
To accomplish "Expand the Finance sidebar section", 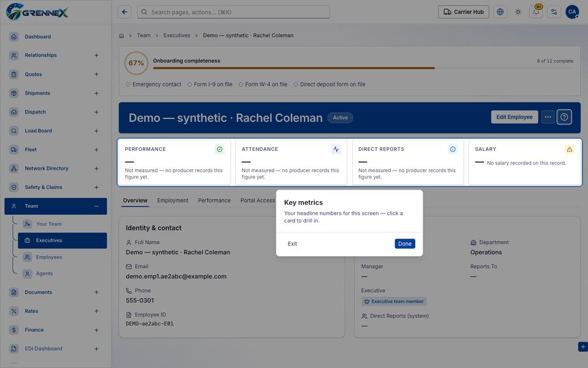I will (96, 330).
